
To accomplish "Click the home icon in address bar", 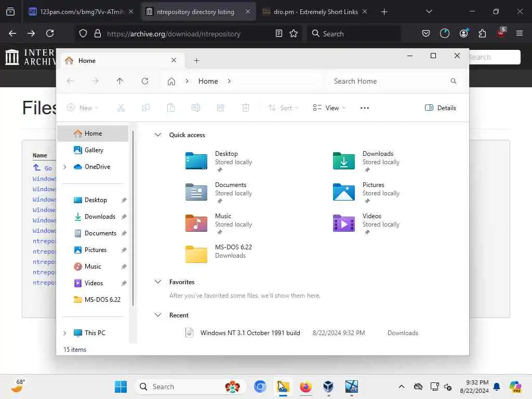I will point(171,82).
